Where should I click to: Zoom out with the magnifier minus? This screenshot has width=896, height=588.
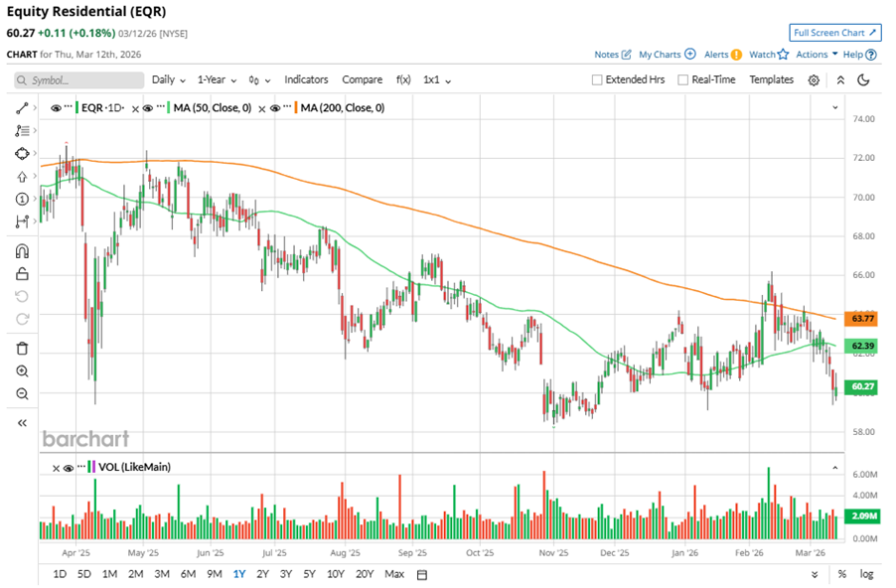tap(22, 393)
